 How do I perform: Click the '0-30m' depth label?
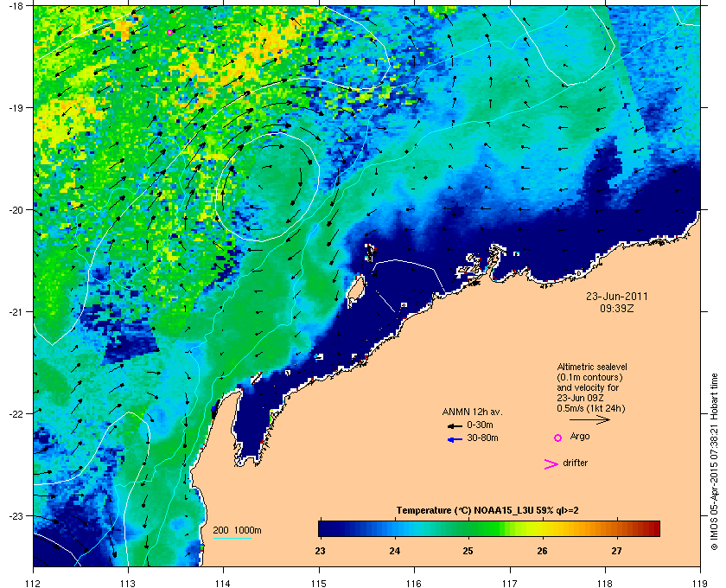[x=480, y=425]
